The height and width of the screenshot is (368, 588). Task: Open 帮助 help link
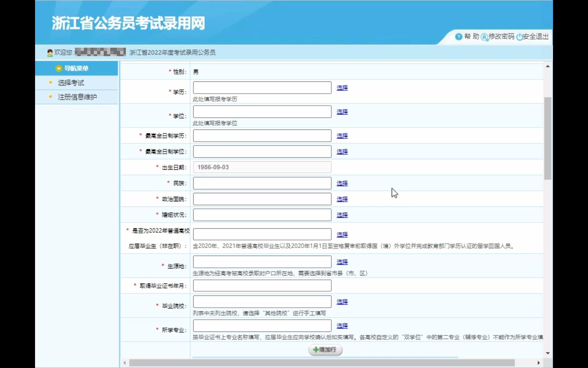pos(472,36)
